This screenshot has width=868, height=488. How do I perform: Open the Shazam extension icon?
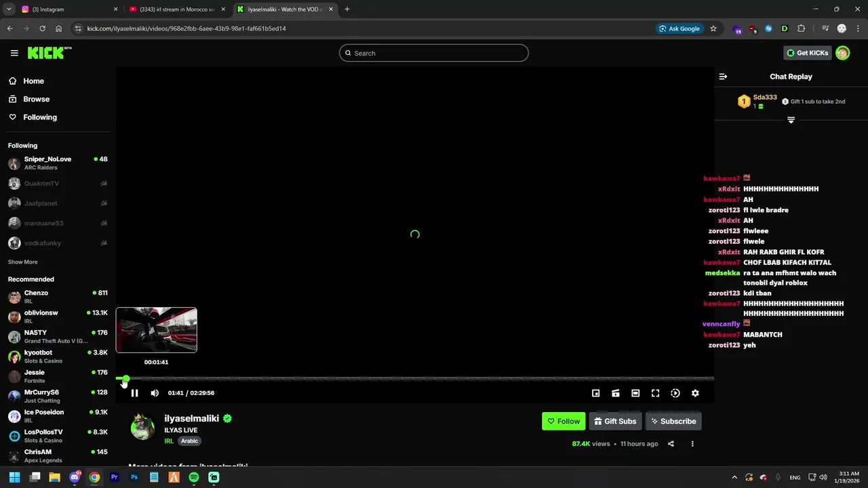pyautogui.click(x=768, y=28)
